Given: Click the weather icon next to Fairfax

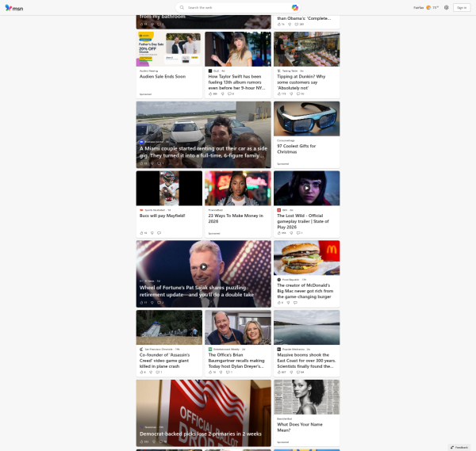Looking at the screenshot, I should click(x=428, y=8).
